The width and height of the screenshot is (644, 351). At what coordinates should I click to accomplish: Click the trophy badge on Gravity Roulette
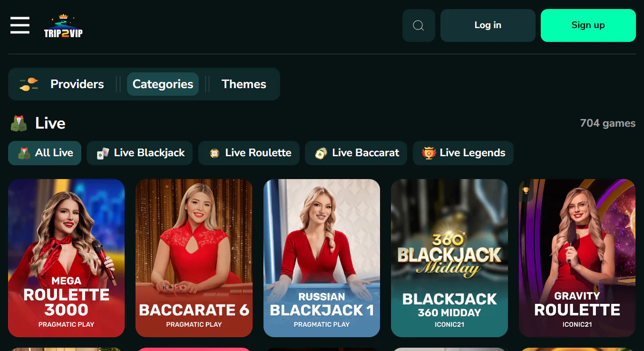[526, 191]
